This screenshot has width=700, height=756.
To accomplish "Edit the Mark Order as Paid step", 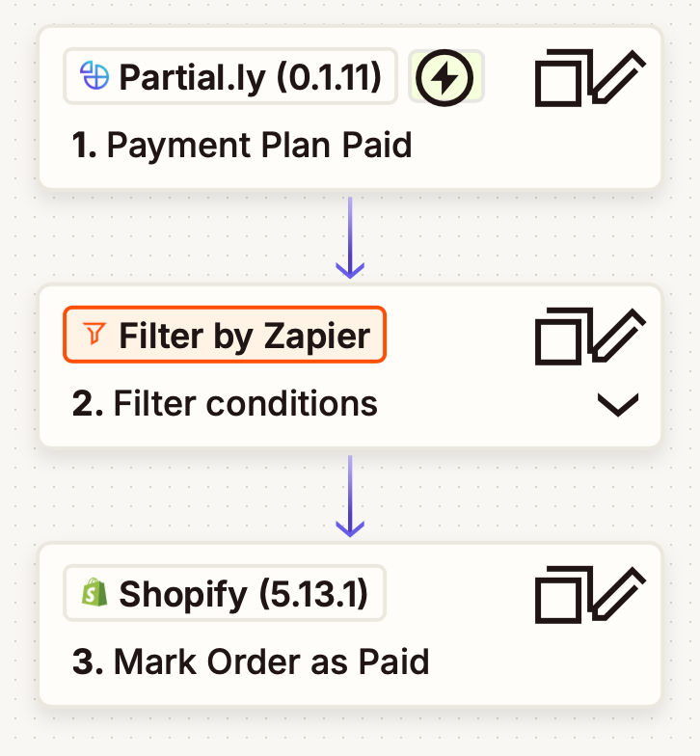I will [619, 594].
